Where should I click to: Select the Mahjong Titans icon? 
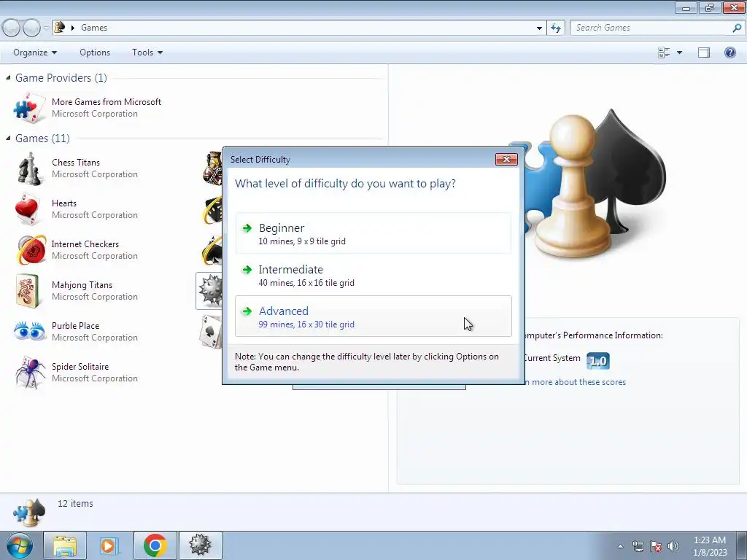pos(27,291)
